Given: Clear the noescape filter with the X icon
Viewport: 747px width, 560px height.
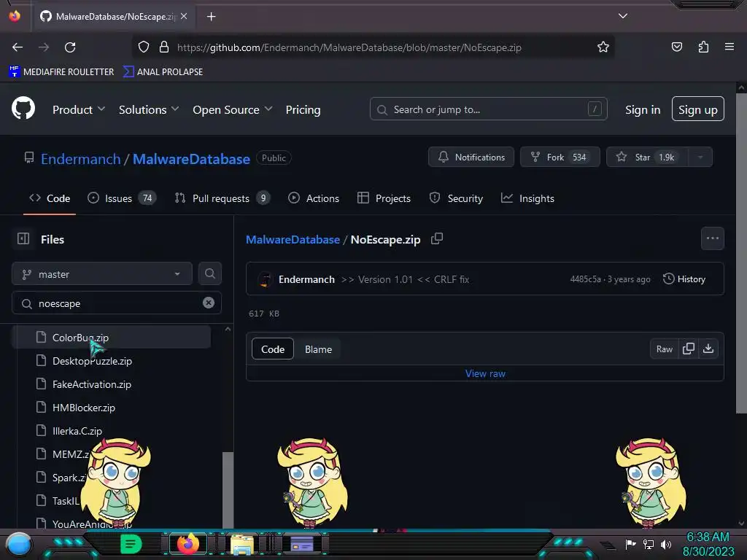Looking at the screenshot, I should coord(208,303).
